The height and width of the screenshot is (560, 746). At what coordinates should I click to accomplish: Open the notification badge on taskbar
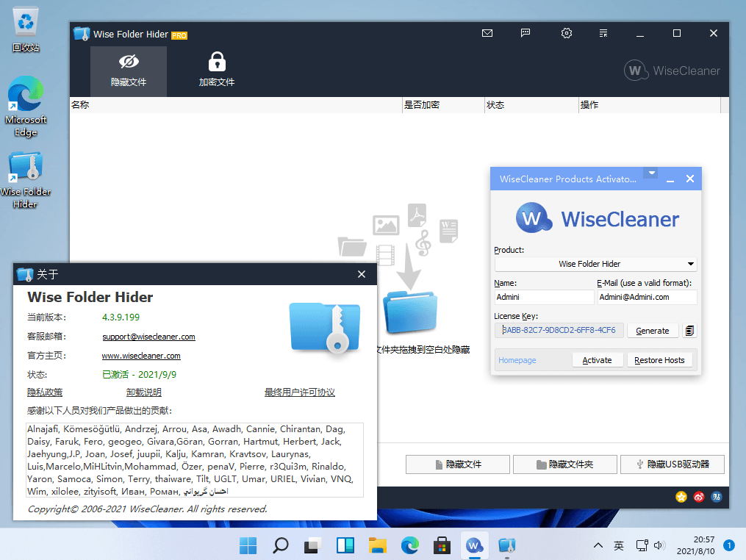pyautogui.click(x=729, y=545)
